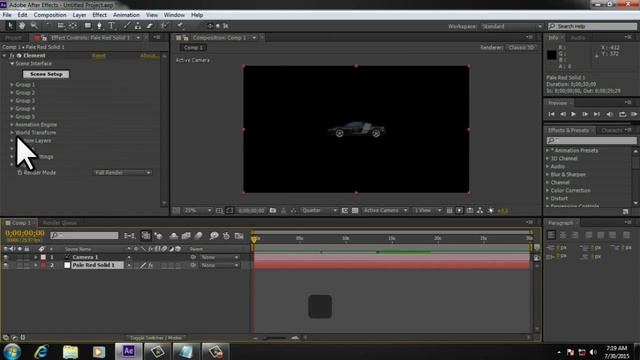Toggle hide shy layers icon in timeline
This screenshot has height=360, width=640.
click(173, 236)
